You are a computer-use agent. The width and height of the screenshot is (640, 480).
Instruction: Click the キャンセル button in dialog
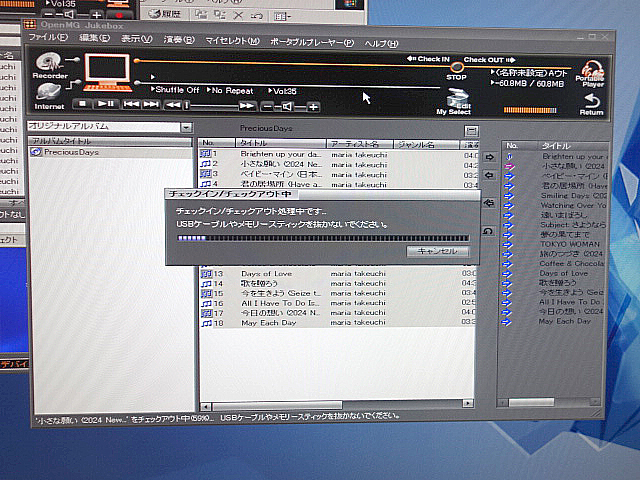[x=438, y=251]
